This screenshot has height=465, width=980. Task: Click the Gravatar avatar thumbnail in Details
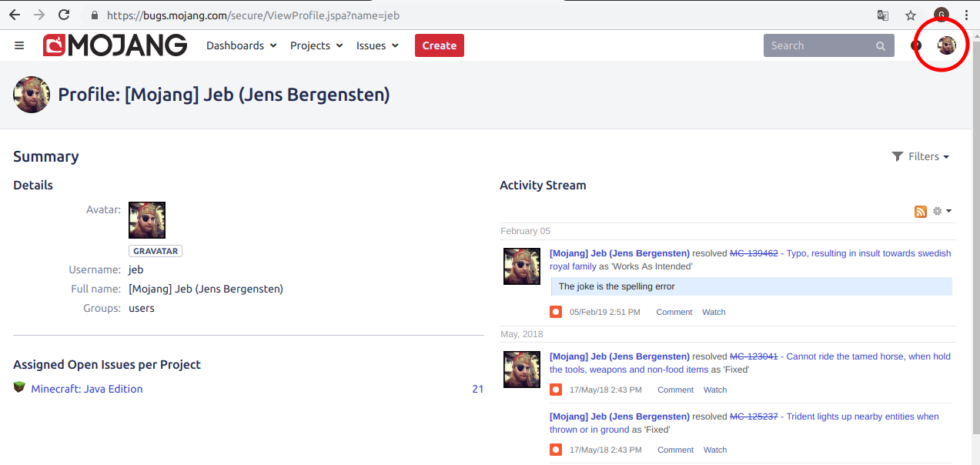click(x=147, y=220)
